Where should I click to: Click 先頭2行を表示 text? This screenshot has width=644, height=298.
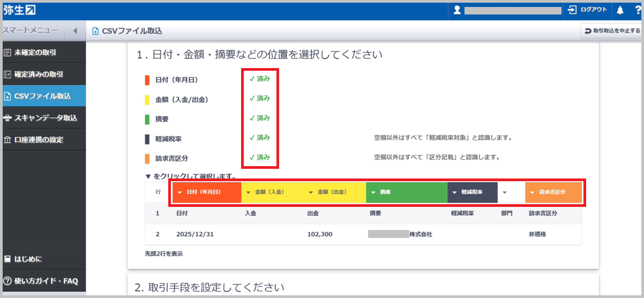click(x=164, y=254)
